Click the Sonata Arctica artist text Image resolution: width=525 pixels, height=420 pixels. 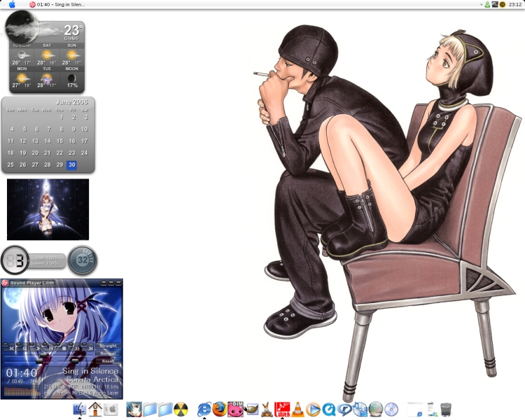[92, 379]
